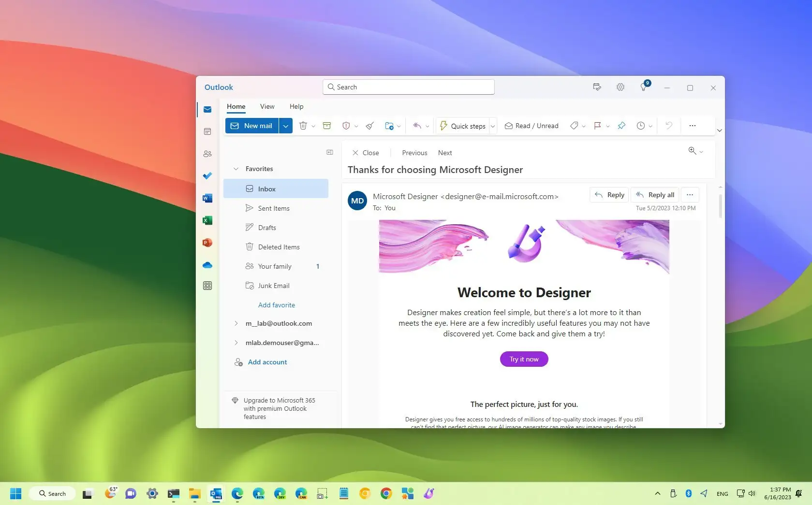Select the Inbox folder
This screenshot has width=812, height=505.
coord(276,188)
